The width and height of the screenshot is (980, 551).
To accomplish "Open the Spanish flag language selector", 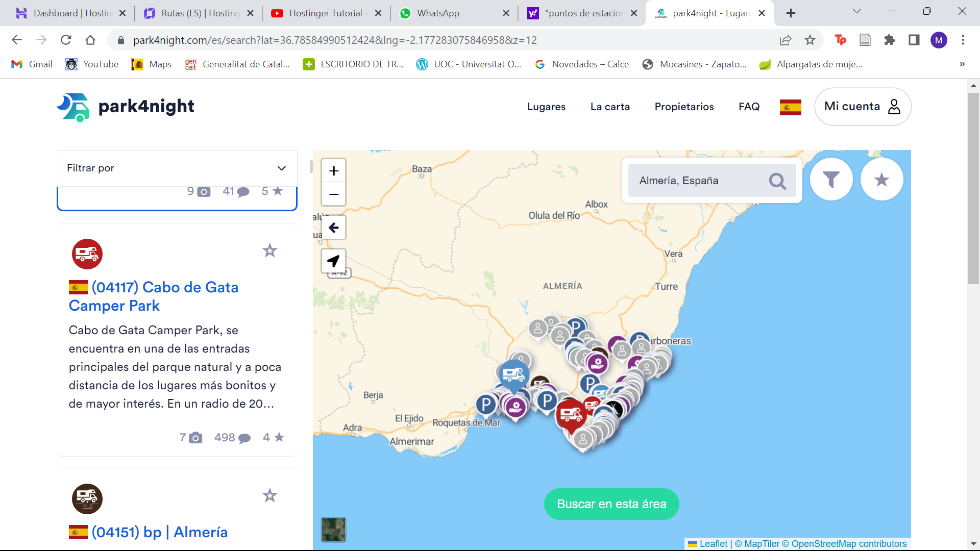I will click(790, 107).
